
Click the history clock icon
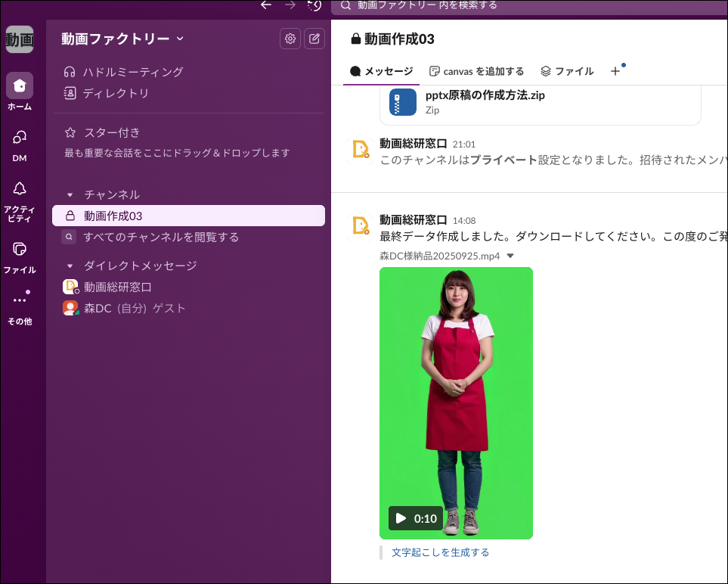pos(314,5)
